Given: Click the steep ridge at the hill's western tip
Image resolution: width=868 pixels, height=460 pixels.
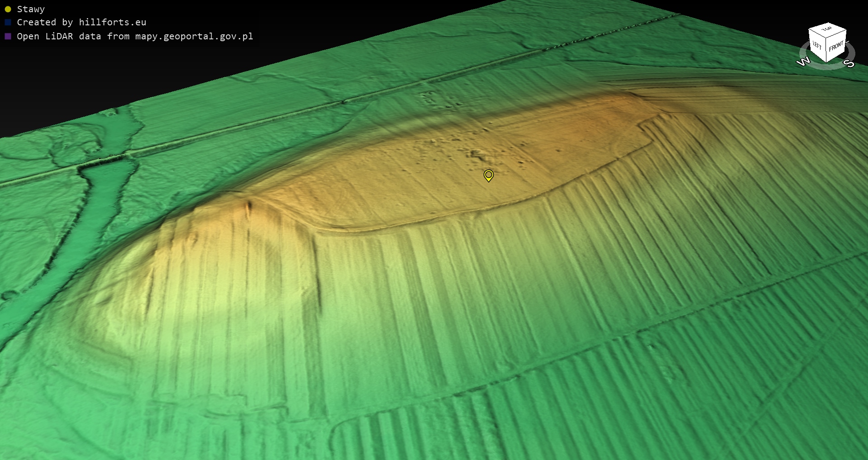Looking at the screenshot, I should 249,209.
